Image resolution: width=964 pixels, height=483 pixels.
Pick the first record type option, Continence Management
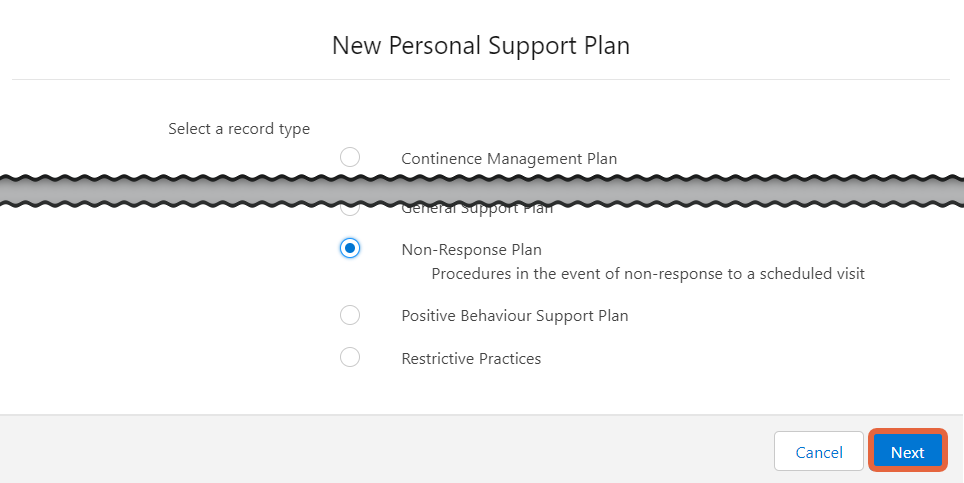(350, 157)
